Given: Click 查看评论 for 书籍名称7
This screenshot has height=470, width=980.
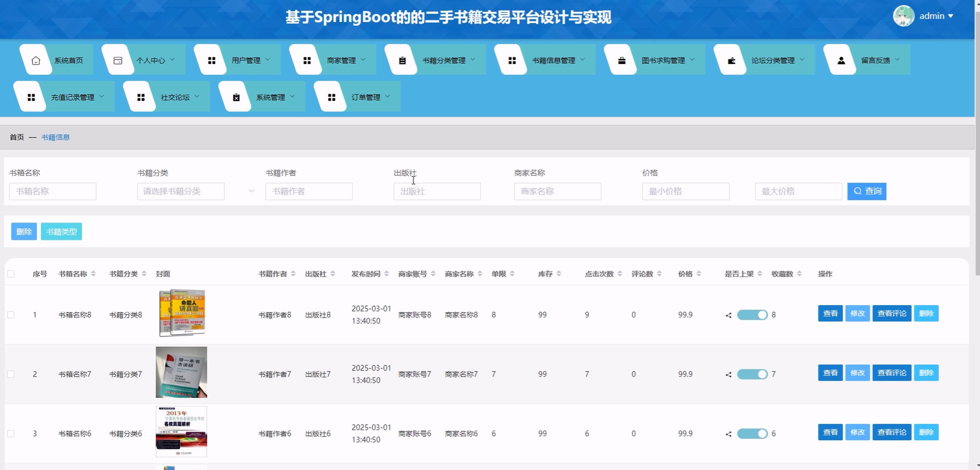Looking at the screenshot, I should coord(891,373).
